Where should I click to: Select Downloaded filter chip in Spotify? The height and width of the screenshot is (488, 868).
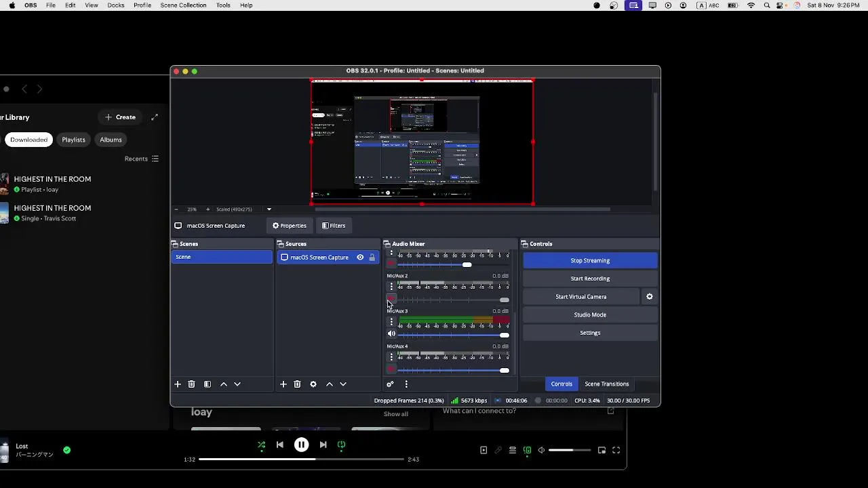[29, 140]
